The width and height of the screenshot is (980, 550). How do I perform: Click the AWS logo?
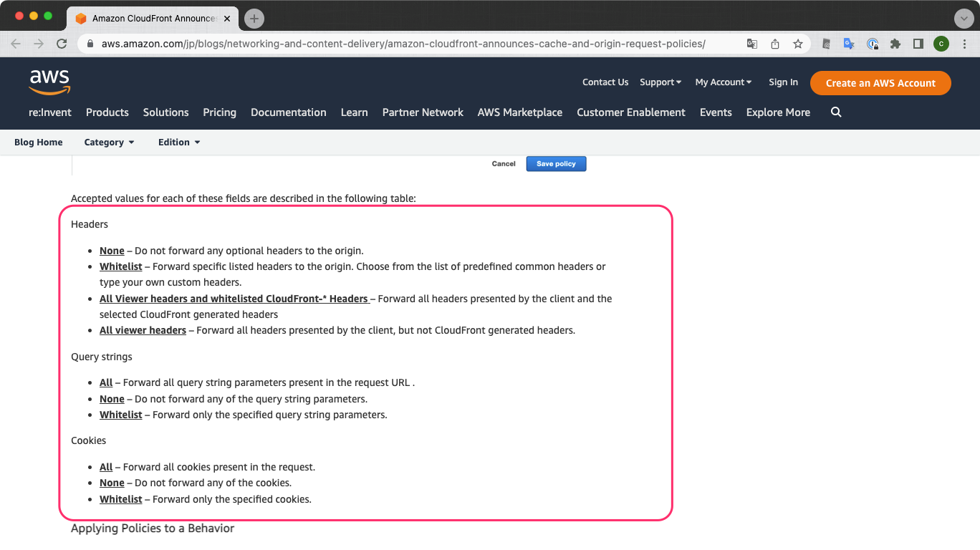point(49,82)
